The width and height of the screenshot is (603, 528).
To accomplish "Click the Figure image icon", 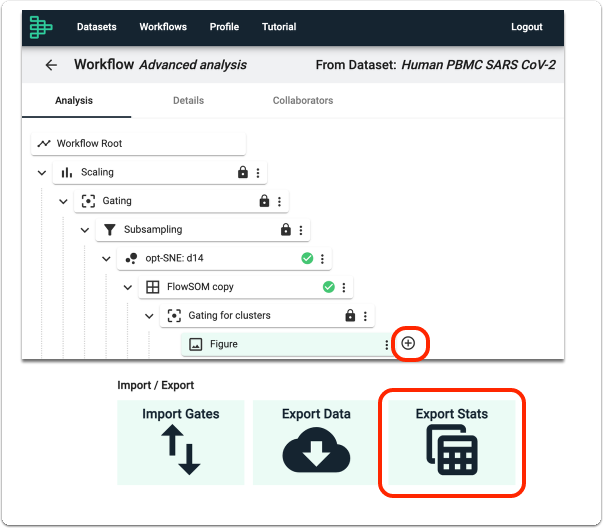I will click(196, 344).
